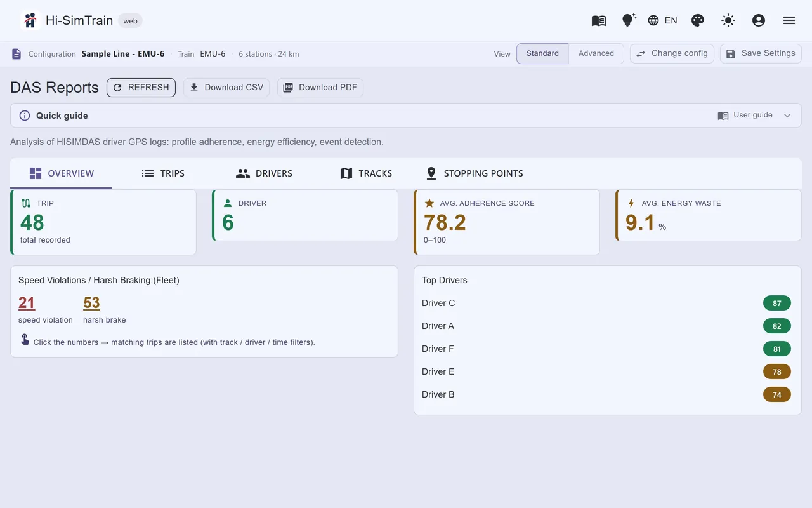The image size is (812, 508).
Task: Switch view to Standard
Action: coord(542,53)
